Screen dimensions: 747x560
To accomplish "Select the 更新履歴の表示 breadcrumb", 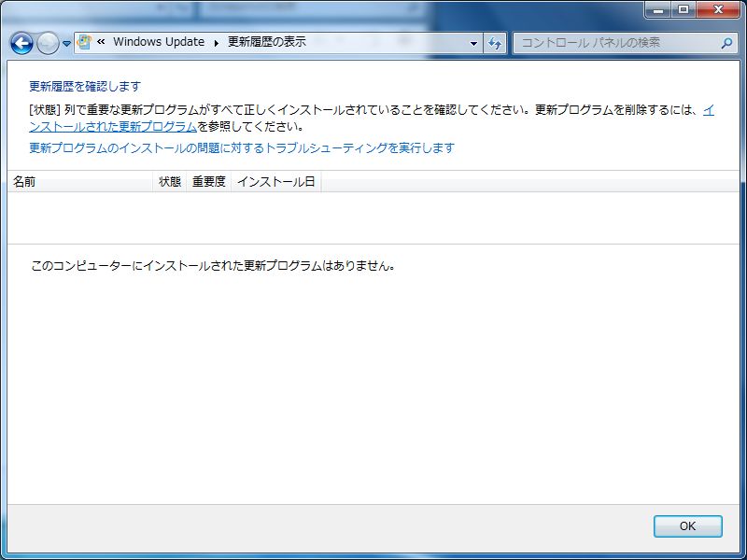I will coord(267,42).
